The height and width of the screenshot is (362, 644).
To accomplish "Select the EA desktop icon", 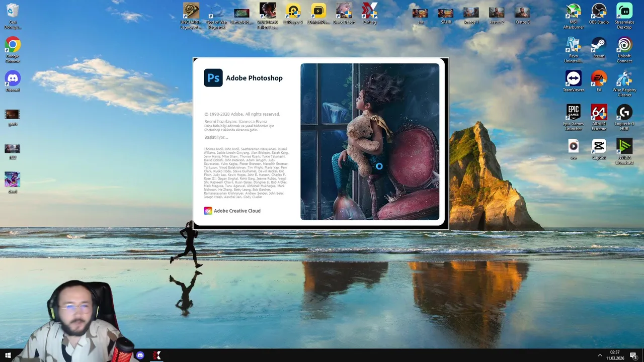I will coord(599,78).
